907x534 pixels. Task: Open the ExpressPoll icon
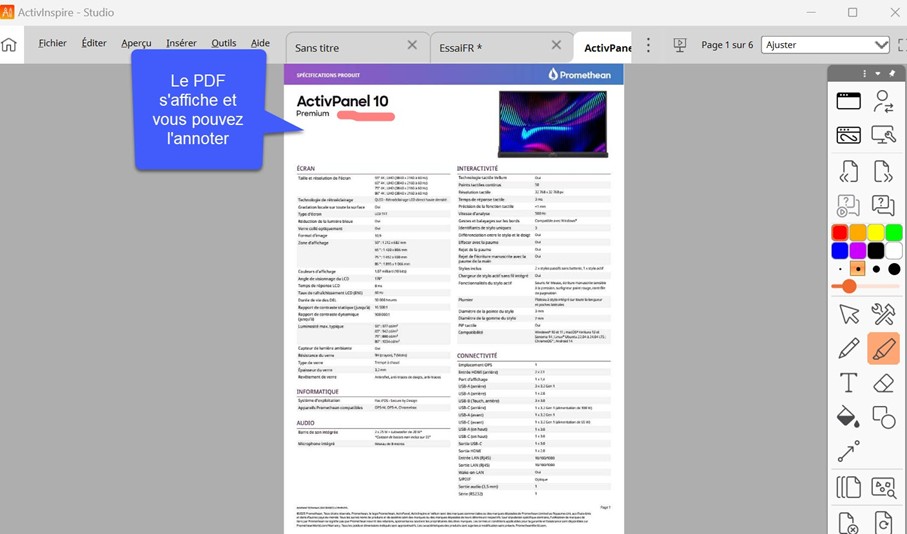883,205
